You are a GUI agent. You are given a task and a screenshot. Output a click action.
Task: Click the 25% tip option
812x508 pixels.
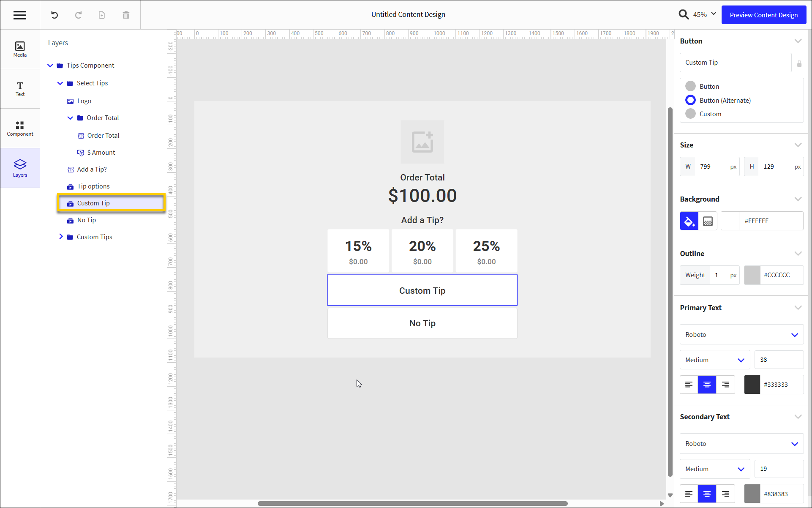point(486,251)
